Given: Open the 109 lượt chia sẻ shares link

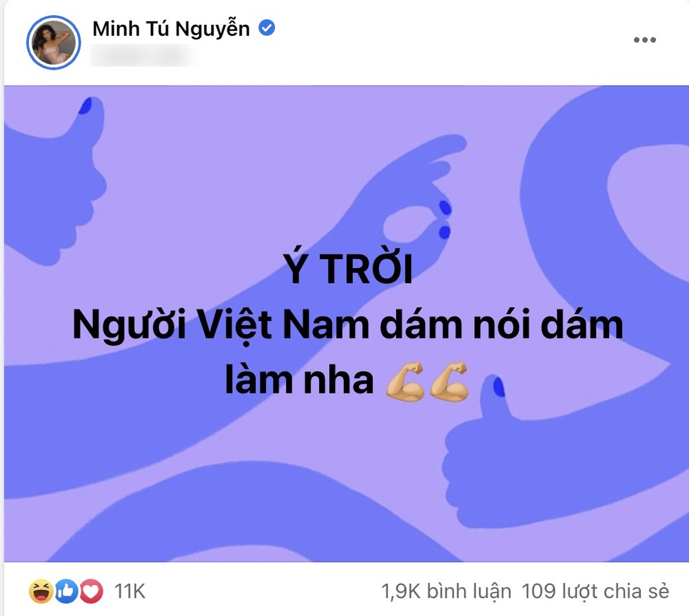Looking at the screenshot, I should (x=595, y=591).
